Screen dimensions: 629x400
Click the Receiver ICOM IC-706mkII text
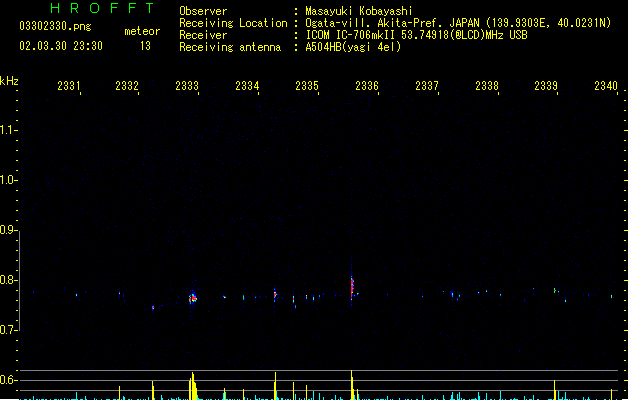click(416, 35)
